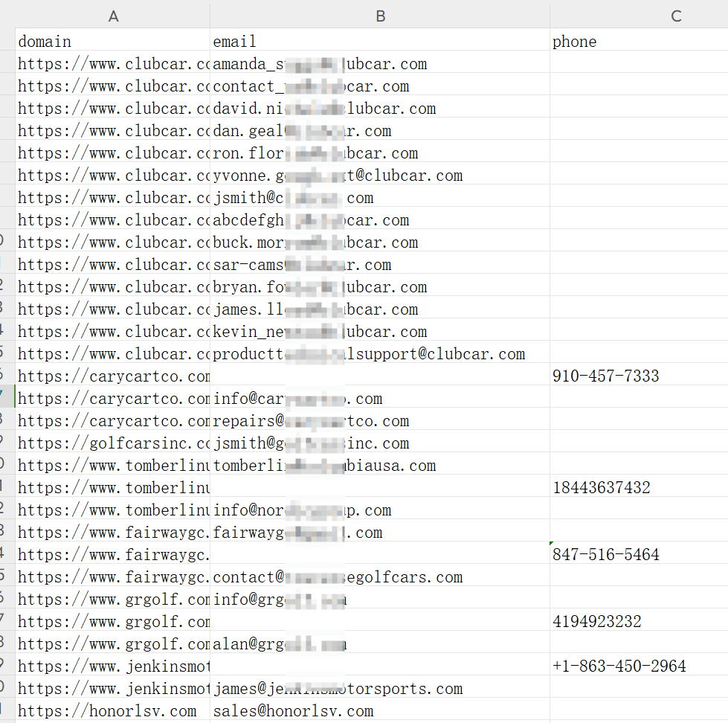Select the 'contact@…egolfcars.com' email cell
728x723 pixels.
pos(380,576)
